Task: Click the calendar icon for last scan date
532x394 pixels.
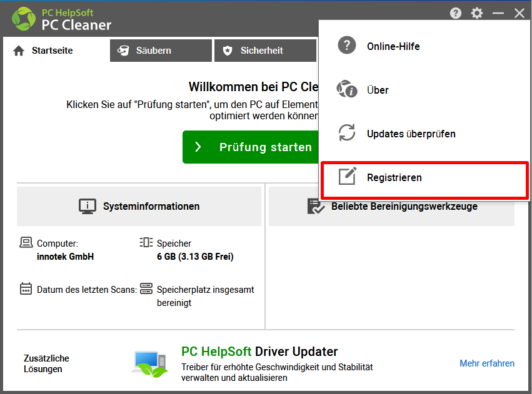Action: (26, 288)
